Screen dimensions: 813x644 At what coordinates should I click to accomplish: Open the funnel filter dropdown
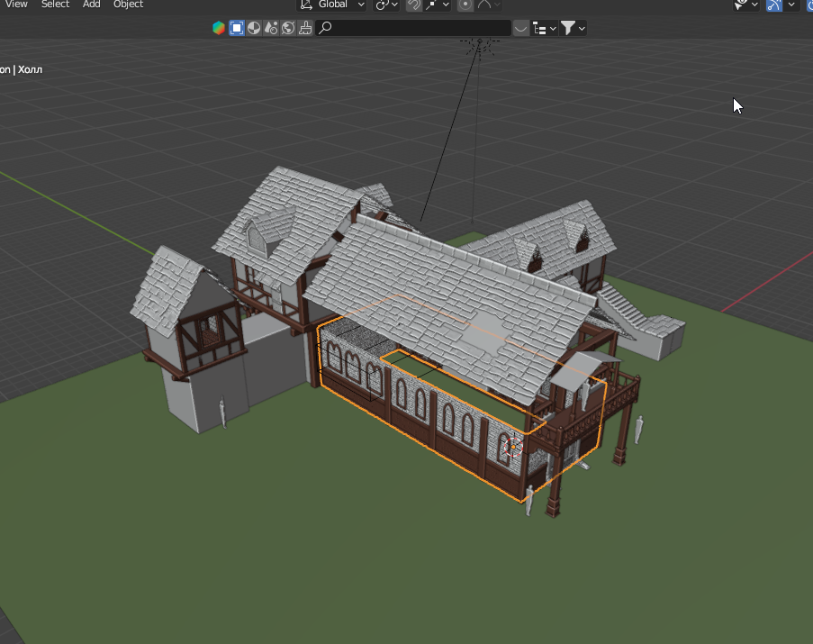[573, 29]
